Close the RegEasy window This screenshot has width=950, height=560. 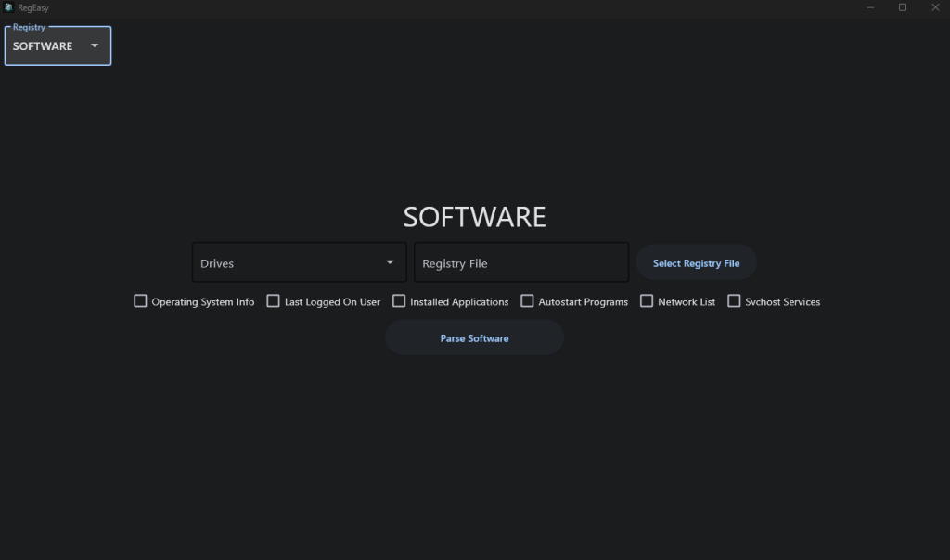(934, 7)
